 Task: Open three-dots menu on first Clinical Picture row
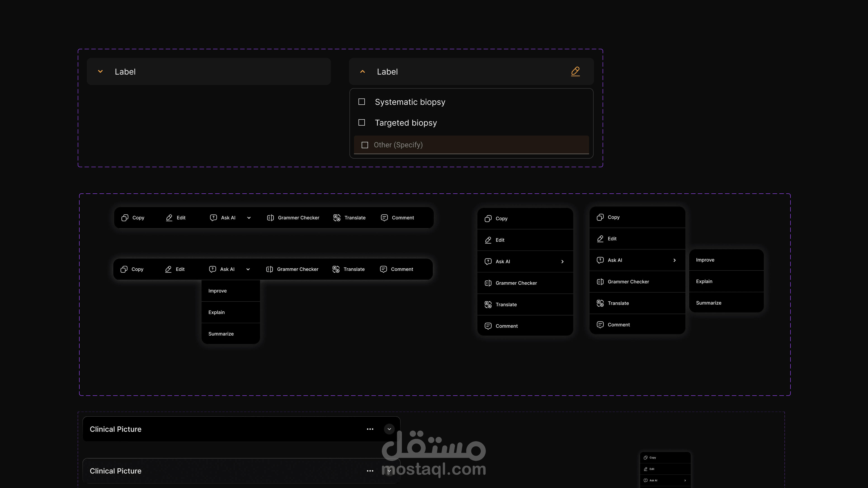(x=370, y=429)
